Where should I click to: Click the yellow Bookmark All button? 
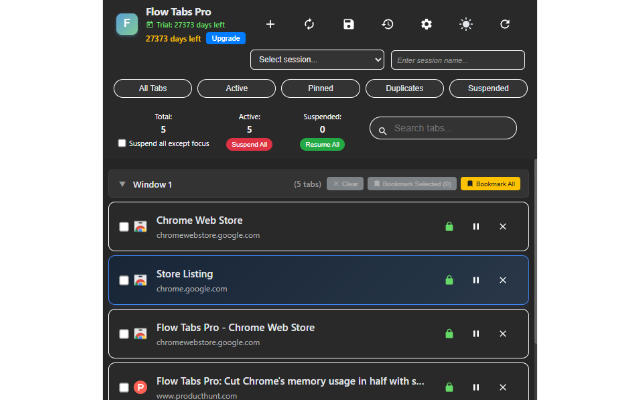click(x=490, y=184)
